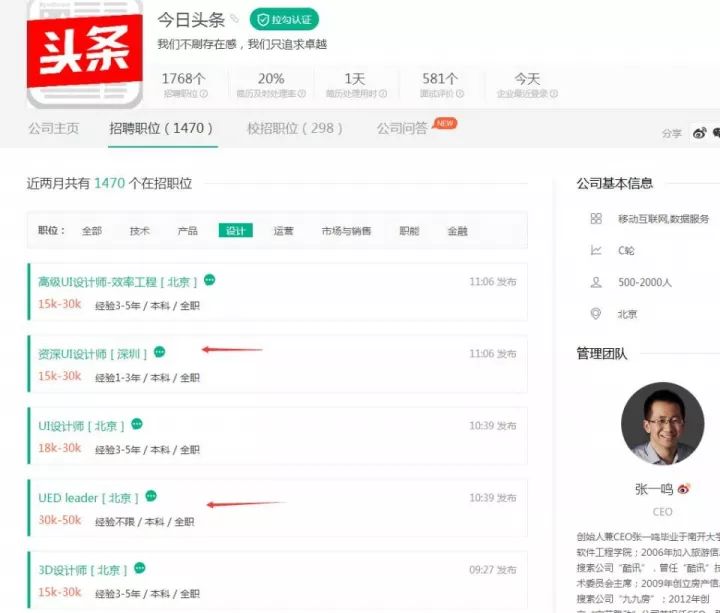Click the 30k-50k salary text
720x613 pixels.
[x=60, y=520]
